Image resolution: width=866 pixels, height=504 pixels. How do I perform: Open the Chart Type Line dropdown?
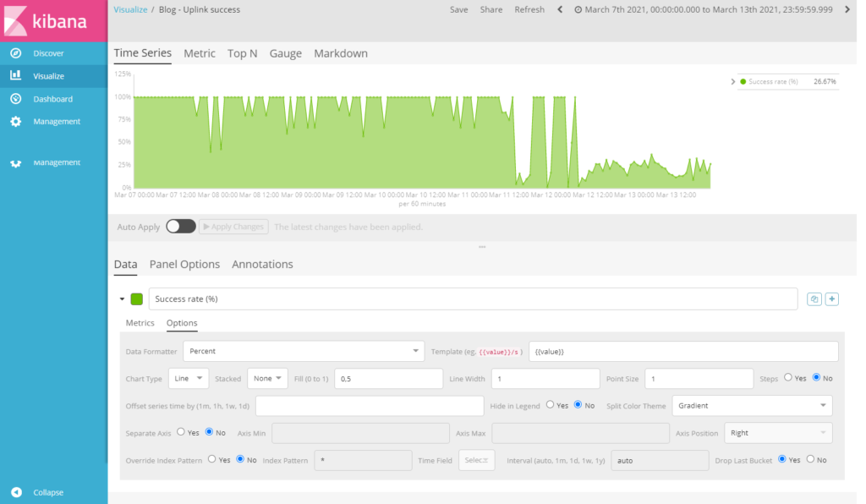pos(189,379)
